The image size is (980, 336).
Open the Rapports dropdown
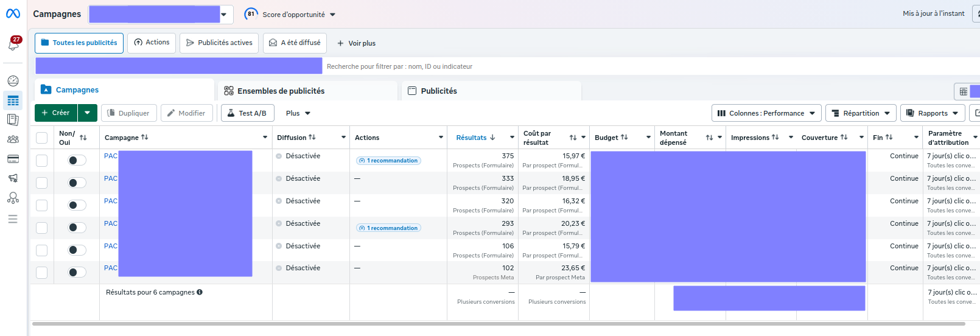coord(932,113)
